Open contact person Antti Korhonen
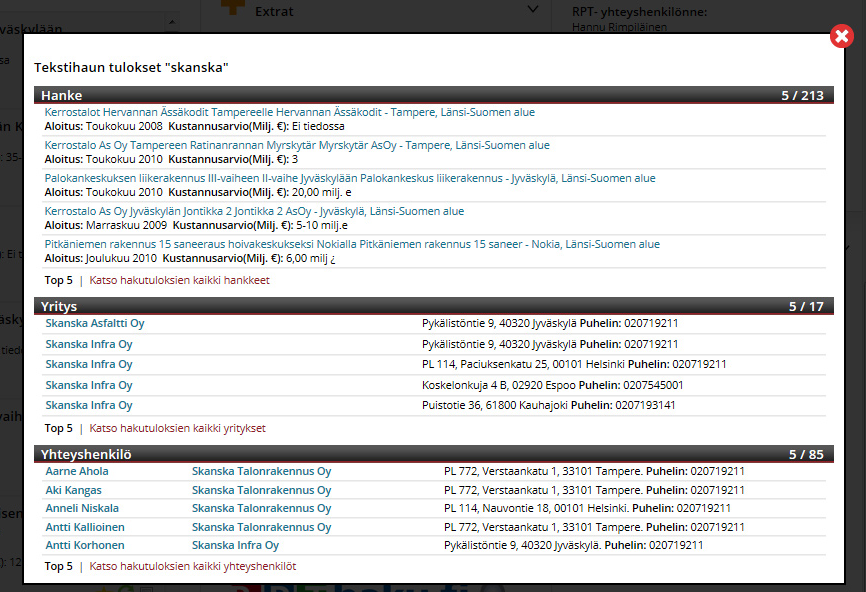Screen dimensions: 866x592 (x=85, y=545)
